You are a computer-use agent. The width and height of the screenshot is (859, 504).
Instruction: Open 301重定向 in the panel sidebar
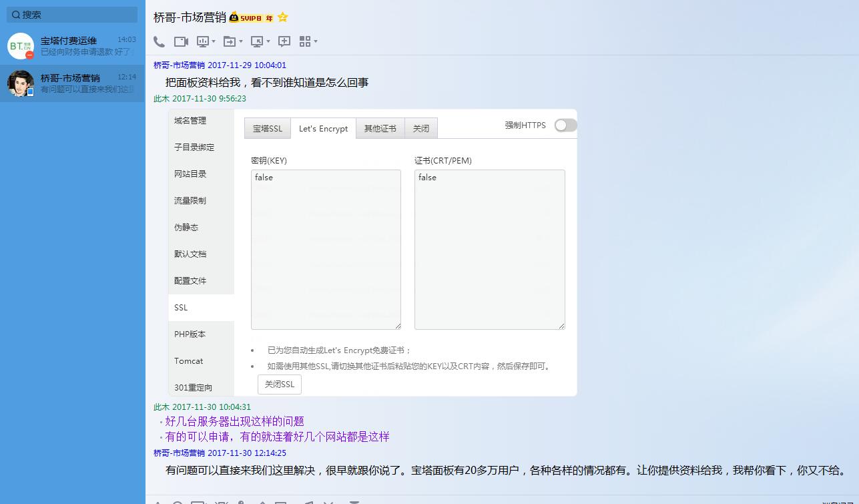[202, 387]
